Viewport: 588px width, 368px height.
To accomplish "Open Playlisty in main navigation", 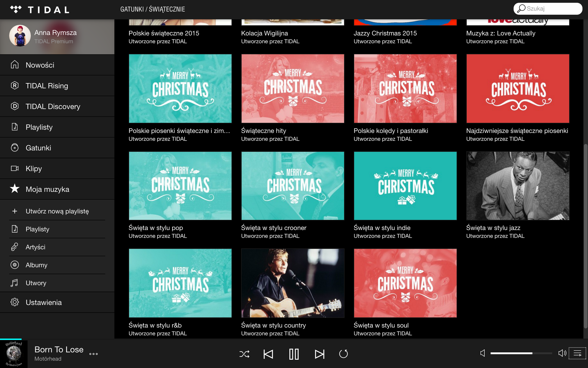I will 57,127.
